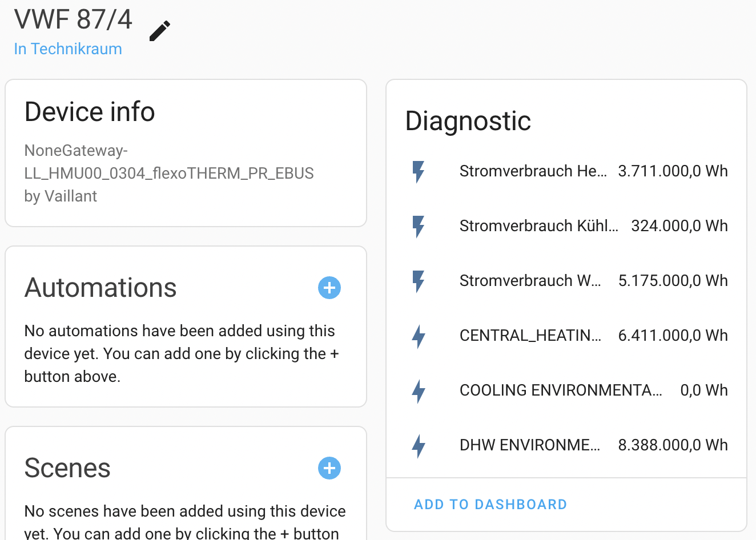This screenshot has height=540, width=756.
Task: Click the Device info heading
Action: (x=90, y=112)
